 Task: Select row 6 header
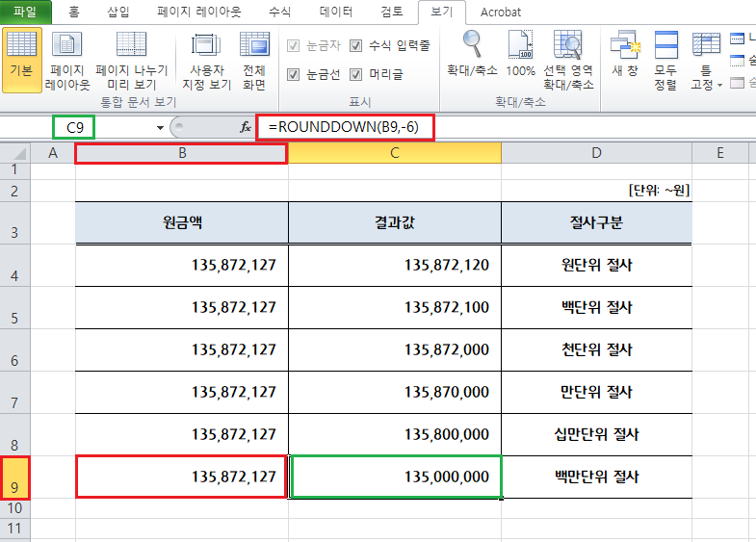tap(14, 350)
